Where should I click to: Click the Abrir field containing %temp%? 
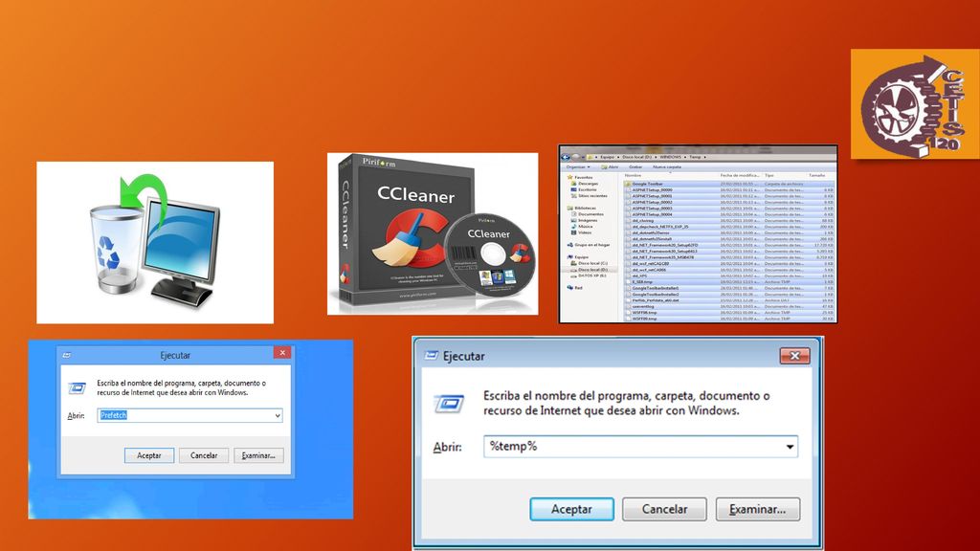pos(640,447)
